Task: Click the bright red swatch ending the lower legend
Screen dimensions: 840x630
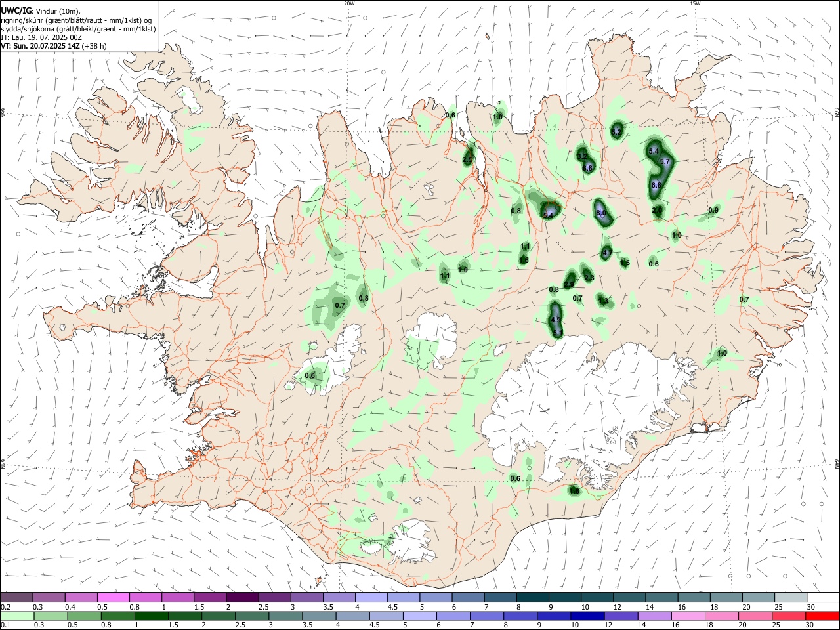Action: coord(823,616)
